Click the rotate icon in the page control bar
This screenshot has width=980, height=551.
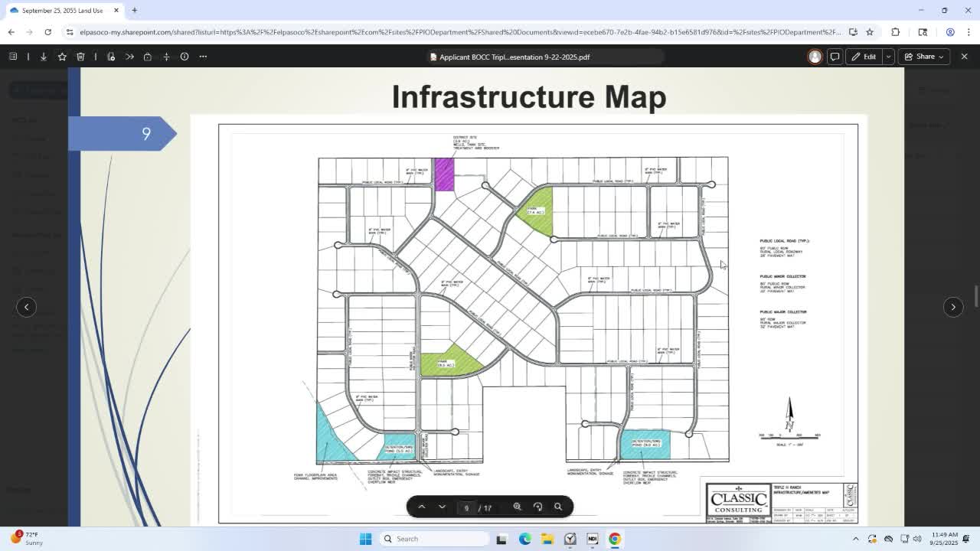pyautogui.click(x=537, y=507)
